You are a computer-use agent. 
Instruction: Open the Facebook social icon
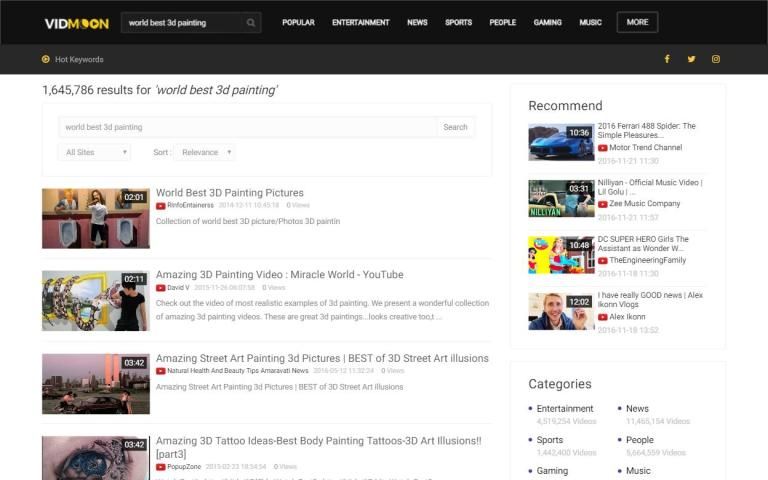pos(667,59)
